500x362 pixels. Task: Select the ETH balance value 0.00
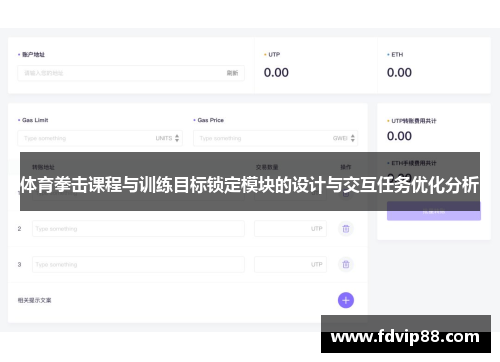[x=399, y=72]
